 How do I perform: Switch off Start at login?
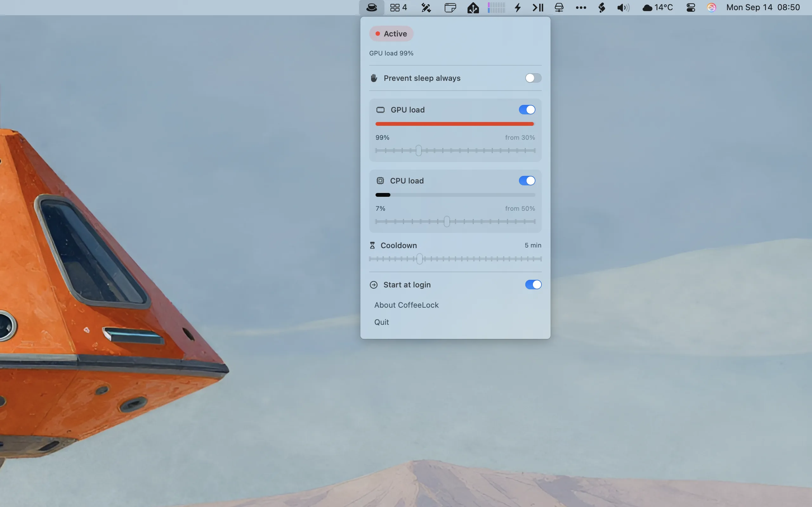pyautogui.click(x=533, y=285)
